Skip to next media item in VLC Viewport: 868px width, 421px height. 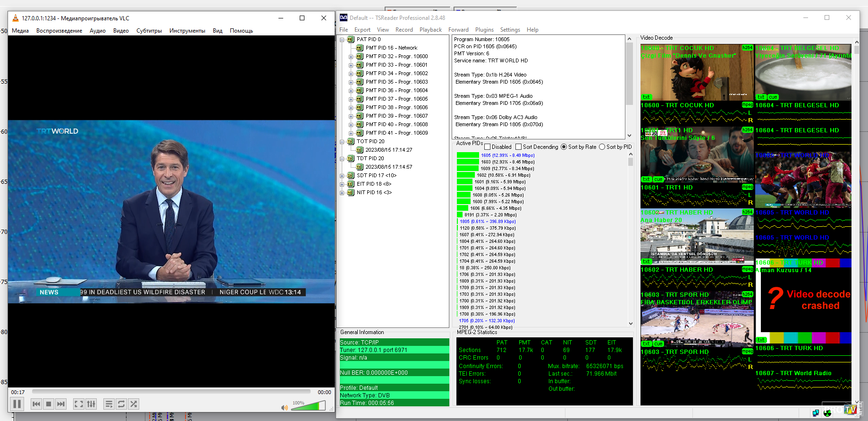click(61, 404)
